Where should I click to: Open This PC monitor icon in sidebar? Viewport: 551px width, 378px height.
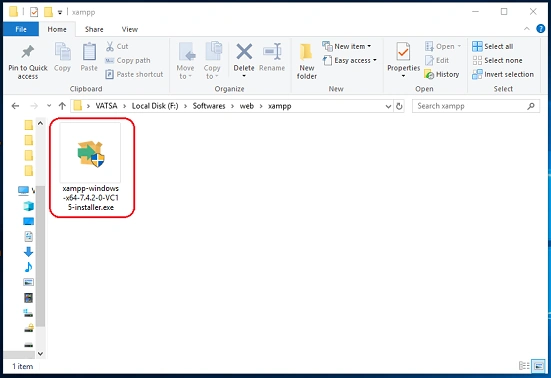(23, 190)
